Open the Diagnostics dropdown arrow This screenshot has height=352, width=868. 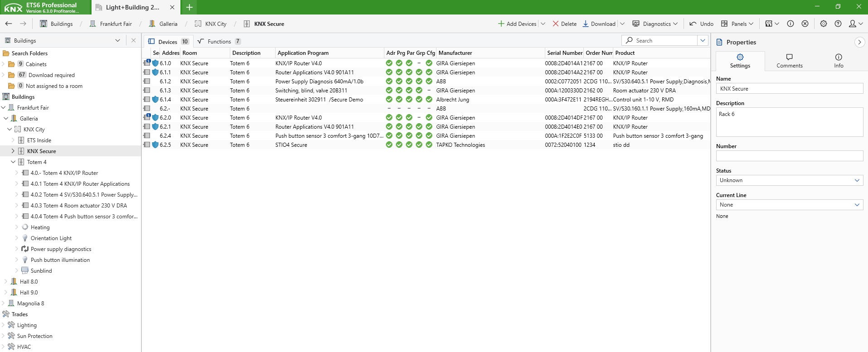[x=675, y=24]
